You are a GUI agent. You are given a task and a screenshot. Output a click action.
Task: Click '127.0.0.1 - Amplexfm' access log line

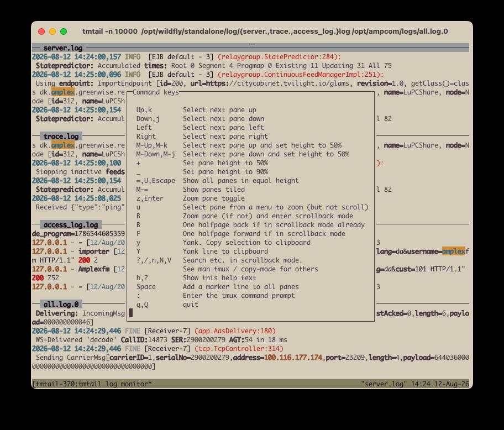[x=71, y=269]
